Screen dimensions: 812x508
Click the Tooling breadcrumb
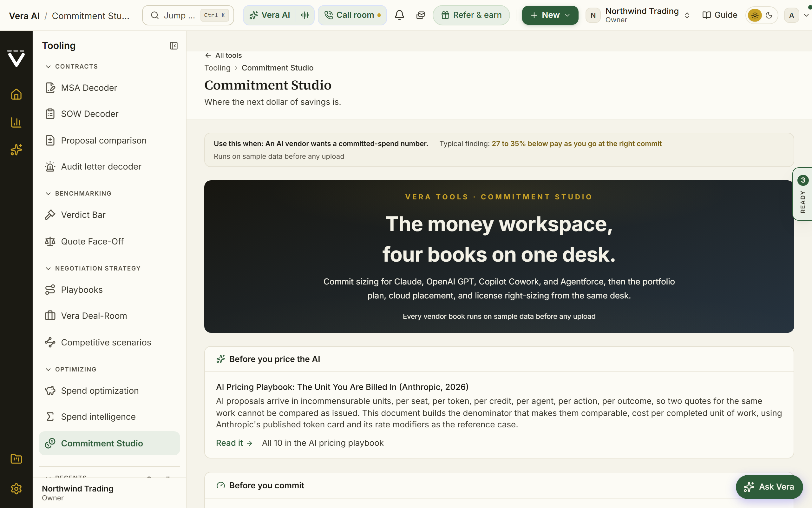pyautogui.click(x=217, y=68)
